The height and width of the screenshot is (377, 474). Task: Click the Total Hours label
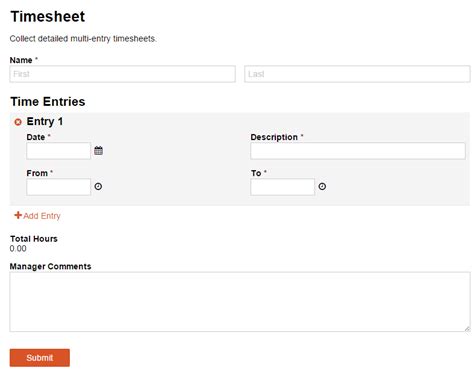(34, 239)
